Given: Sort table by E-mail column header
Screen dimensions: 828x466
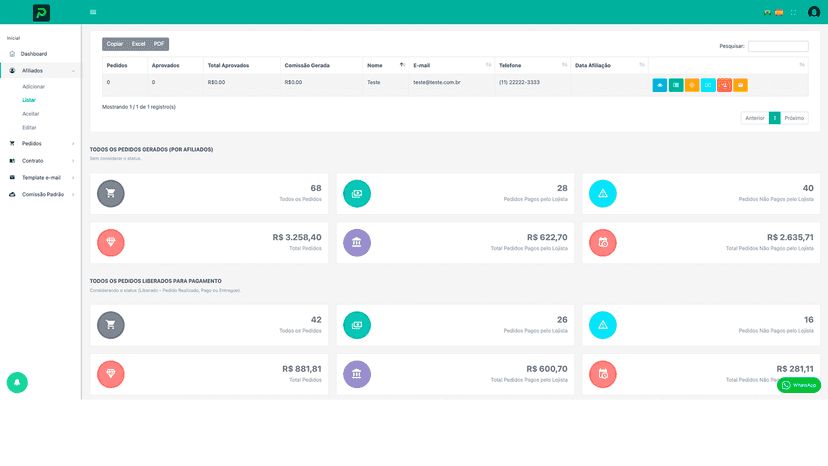Looking at the screenshot, I should pyautogui.click(x=452, y=66).
